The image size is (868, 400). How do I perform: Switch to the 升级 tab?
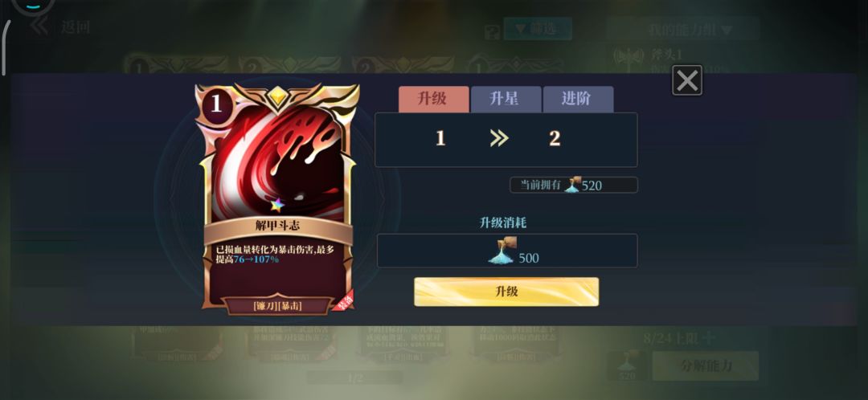coord(433,99)
